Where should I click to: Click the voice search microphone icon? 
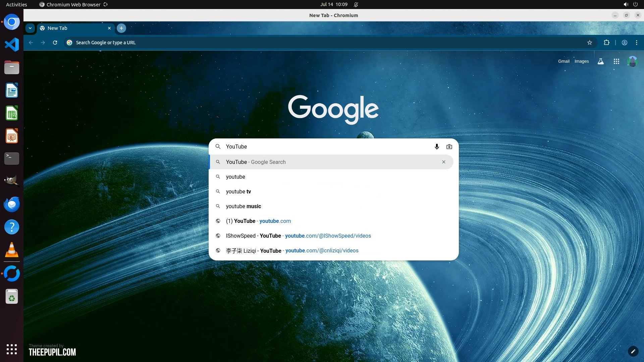coord(437,146)
